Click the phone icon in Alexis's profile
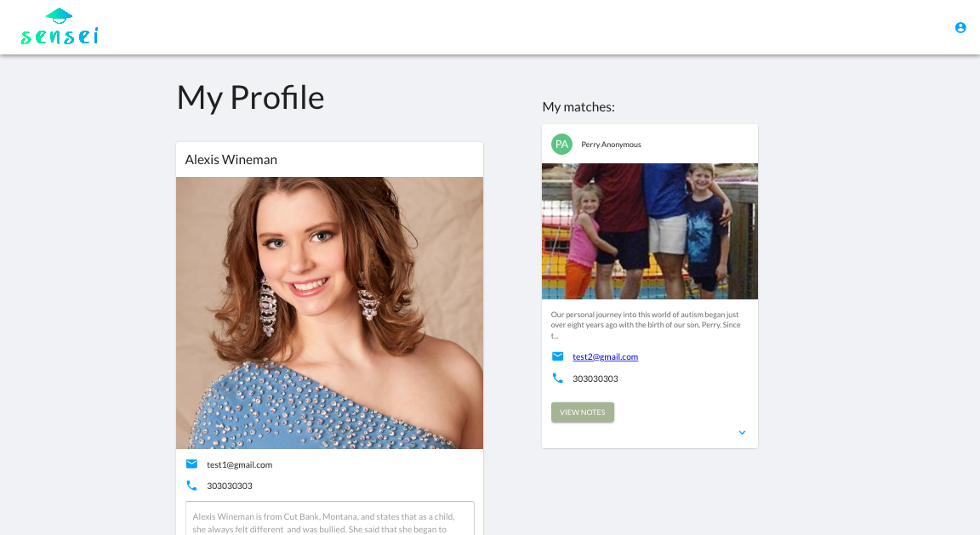This screenshot has height=535, width=980. (191, 485)
